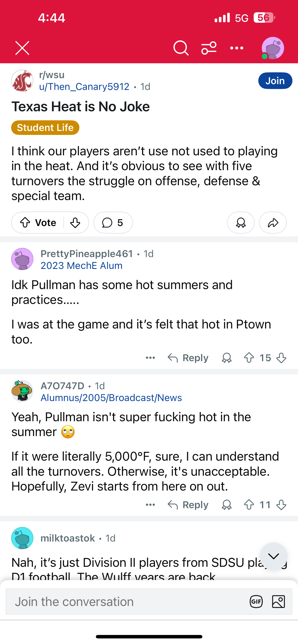298x644 pixels.
Task: Give an award to the post
Action: click(x=241, y=223)
